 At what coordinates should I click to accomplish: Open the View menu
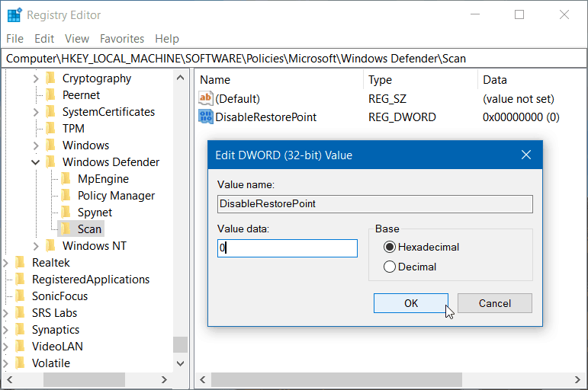[77, 39]
